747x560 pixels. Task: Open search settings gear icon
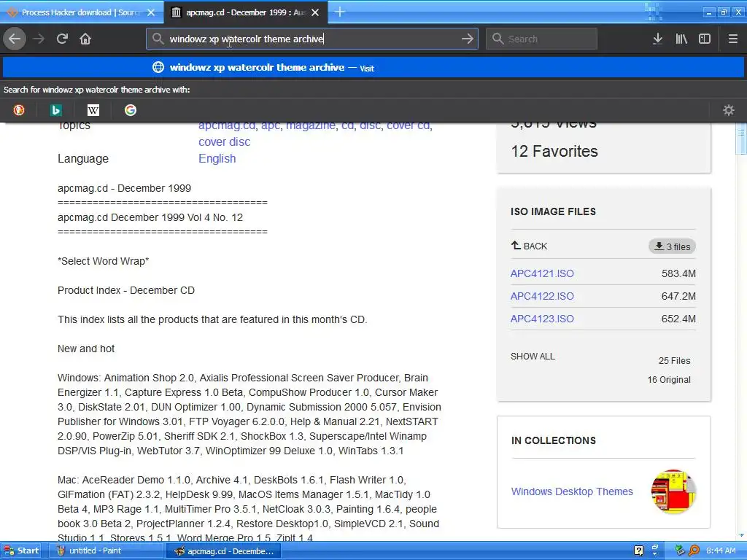(729, 111)
